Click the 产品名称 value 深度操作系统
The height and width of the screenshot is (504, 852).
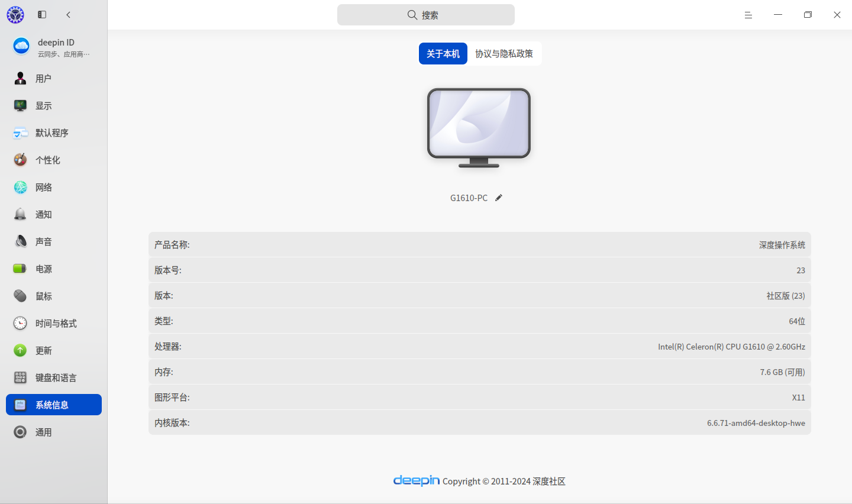point(782,245)
